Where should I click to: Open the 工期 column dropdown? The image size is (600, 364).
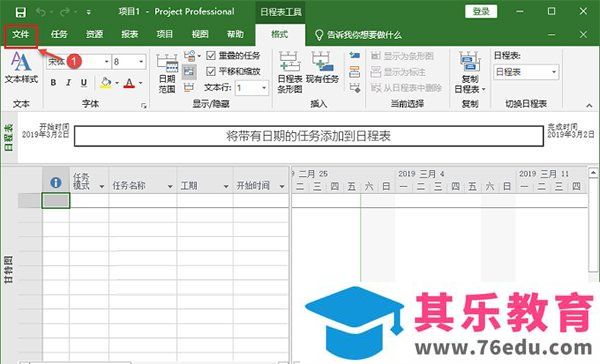(x=226, y=186)
